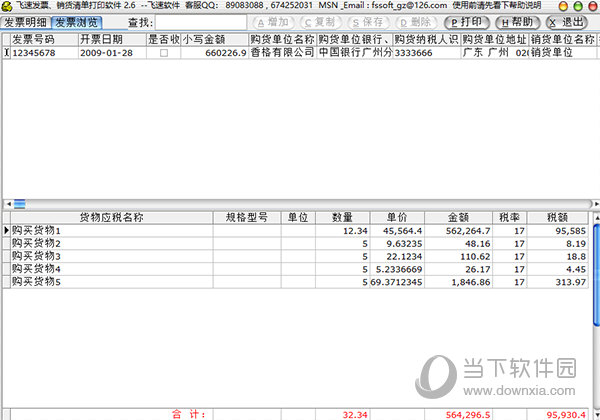Screen dimensions: 600x420
Task: Click the horizontal scrollbar thumb
Action: pos(20,204)
